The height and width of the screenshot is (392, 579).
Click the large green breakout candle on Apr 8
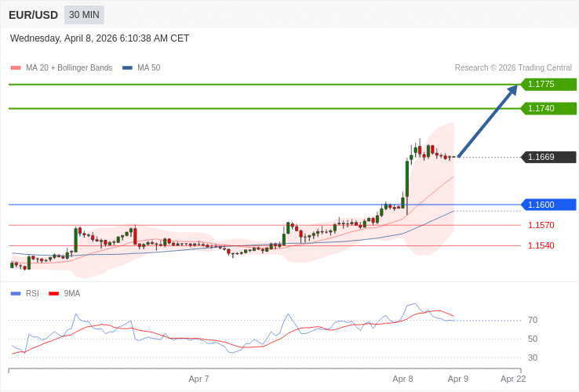tap(407, 179)
